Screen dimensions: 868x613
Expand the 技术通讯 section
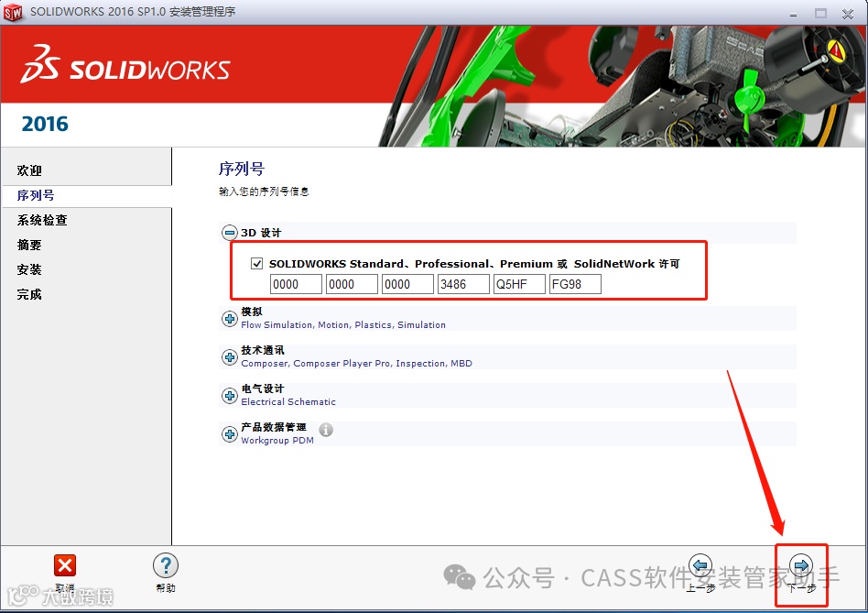point(229,357)
